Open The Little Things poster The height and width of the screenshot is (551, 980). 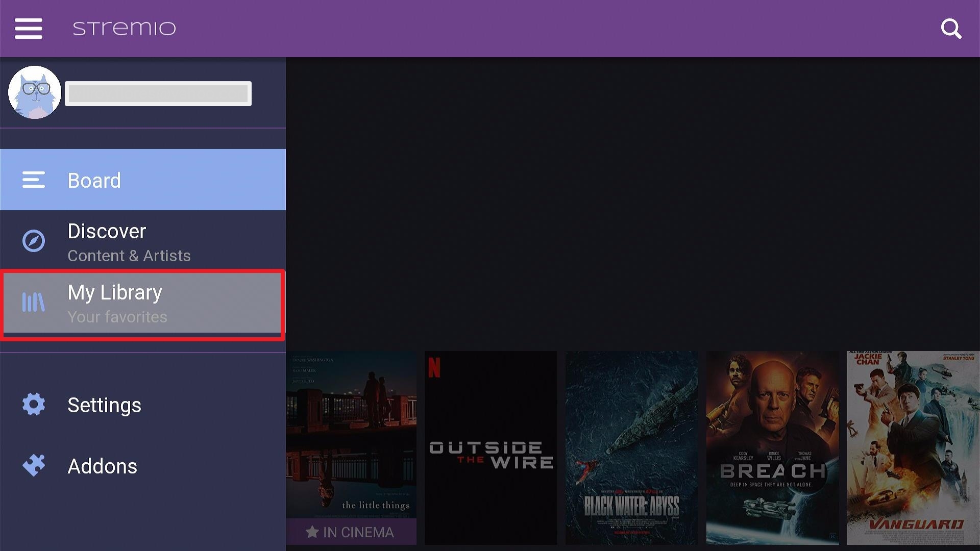pos(351,448)
